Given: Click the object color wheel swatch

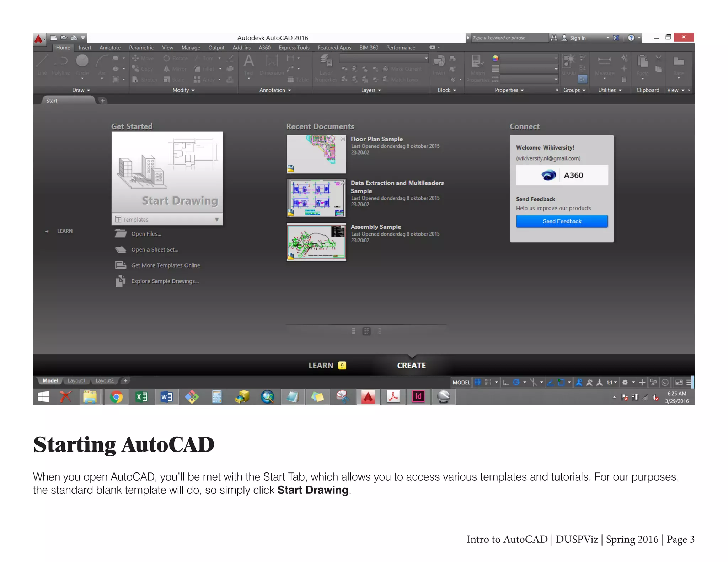Looking at the screenshot, I should point(495,58).
